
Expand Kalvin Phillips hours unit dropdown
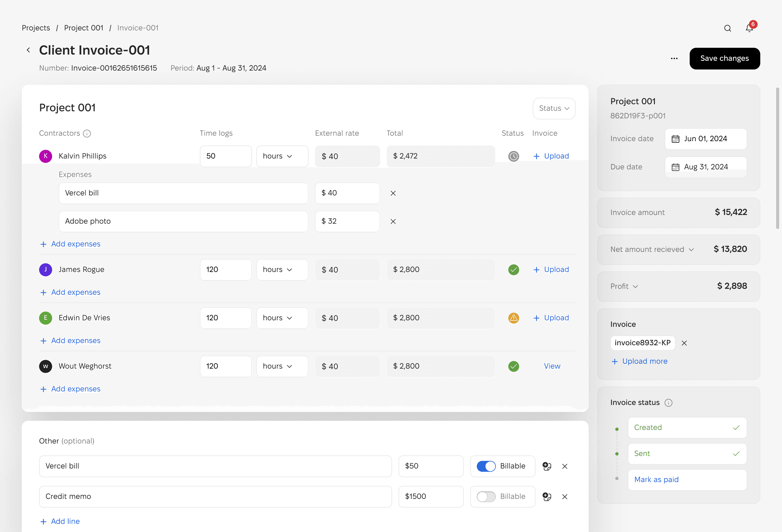(282, 156)
